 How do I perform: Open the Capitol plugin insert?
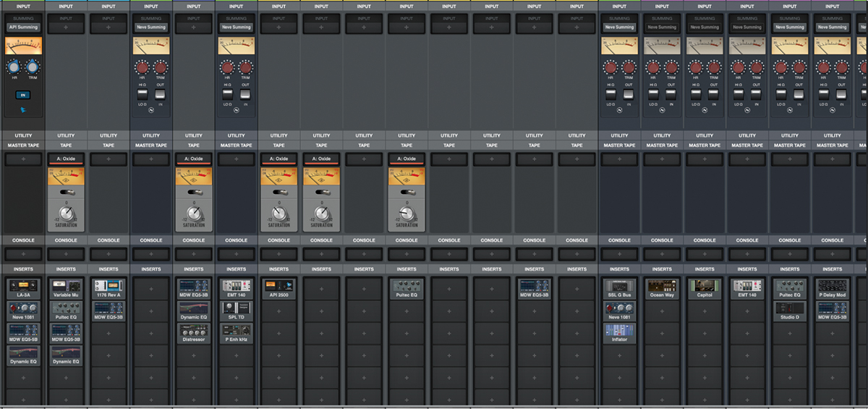click(x=705, y=289)
